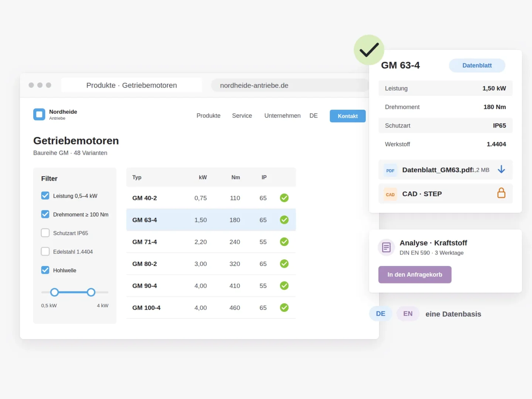Click the lock icon on CAD · STEP
The width and height of the screenshot is (532, 399).
click(501, 193)
